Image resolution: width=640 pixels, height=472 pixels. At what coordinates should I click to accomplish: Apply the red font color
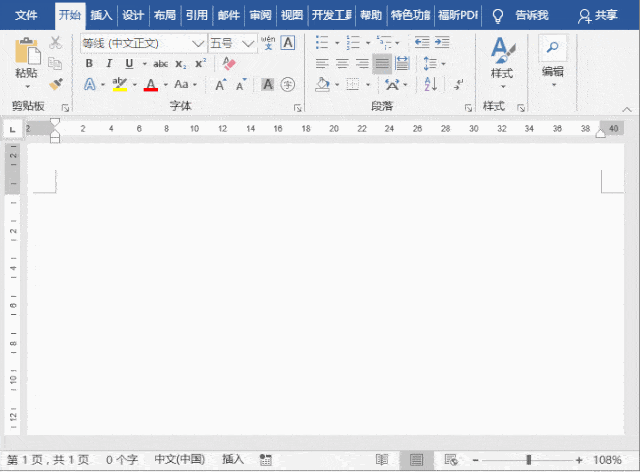pyautogui.click(x=151, y=85)
